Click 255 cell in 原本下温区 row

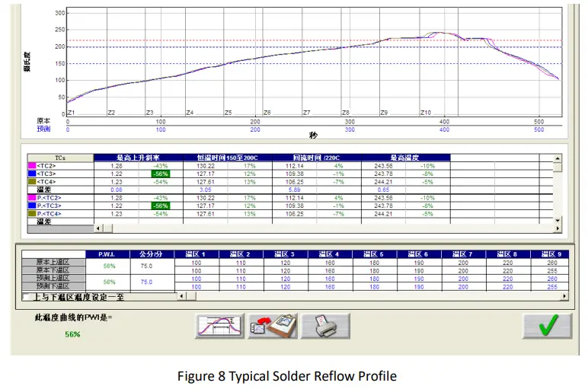pos(552,270)
